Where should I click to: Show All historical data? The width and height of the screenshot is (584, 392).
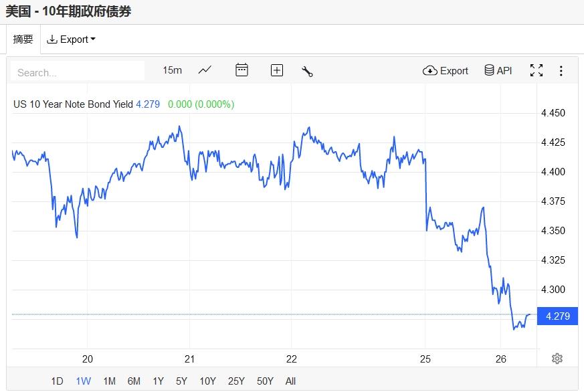pyautogui.click(x=290, y=381)
